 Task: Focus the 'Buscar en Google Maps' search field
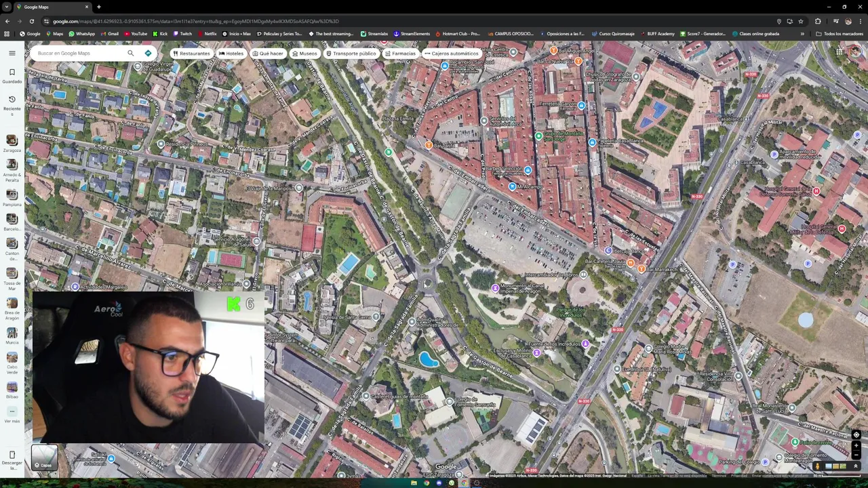80,53
